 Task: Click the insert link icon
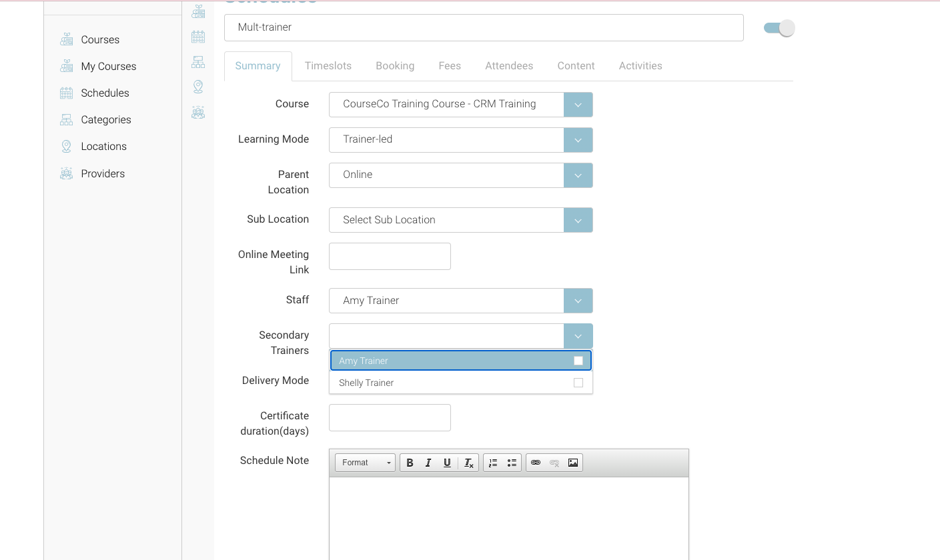click(536, 463)
